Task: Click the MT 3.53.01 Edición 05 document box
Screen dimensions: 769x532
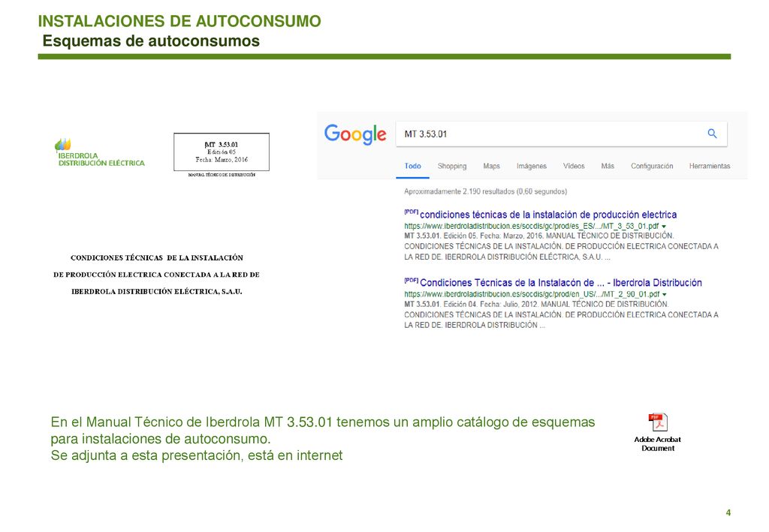Action: pyautogui.click(x=222, y=152)
